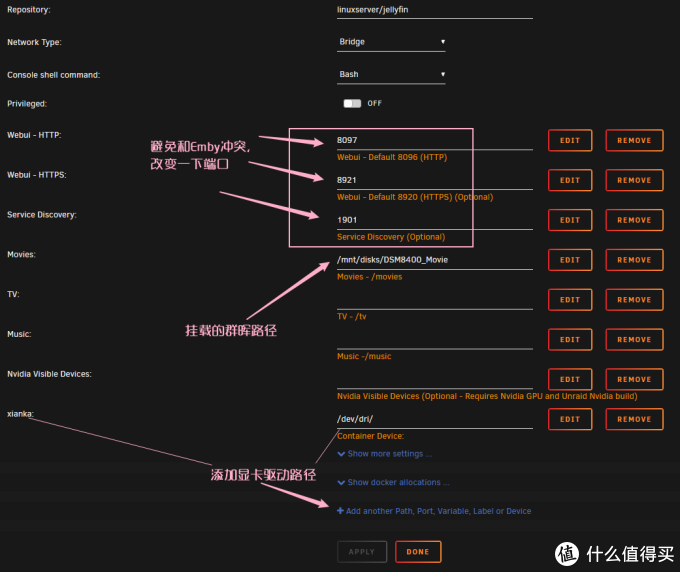Remove the Nvidia Visible Devices setting

point(634,380)
